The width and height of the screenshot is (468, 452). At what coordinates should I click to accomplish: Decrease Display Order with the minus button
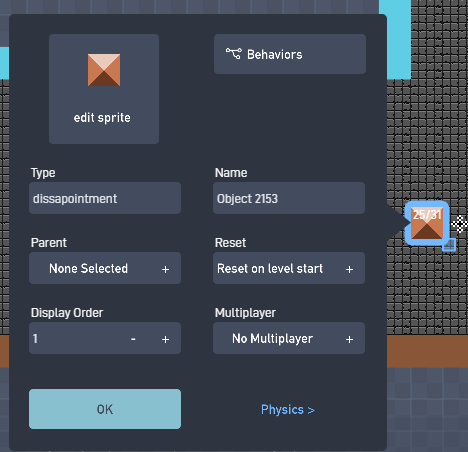pos(133,339)
